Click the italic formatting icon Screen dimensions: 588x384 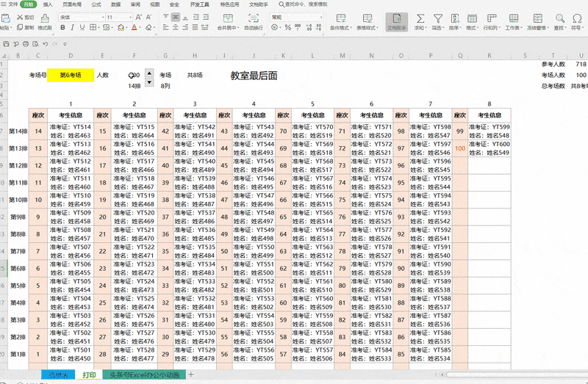pos(73,28)
